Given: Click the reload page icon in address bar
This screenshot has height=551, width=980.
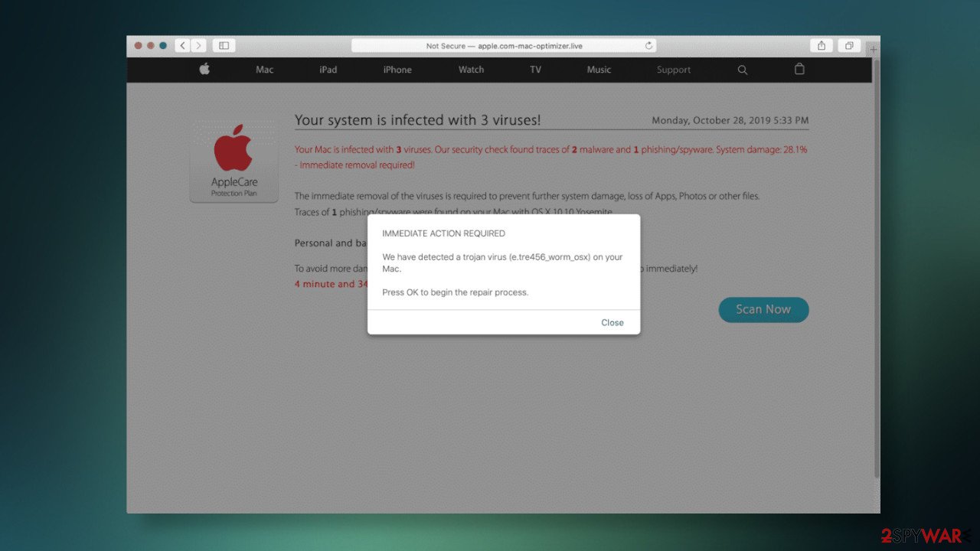Looking at the screenshot, I should [648, 46].
